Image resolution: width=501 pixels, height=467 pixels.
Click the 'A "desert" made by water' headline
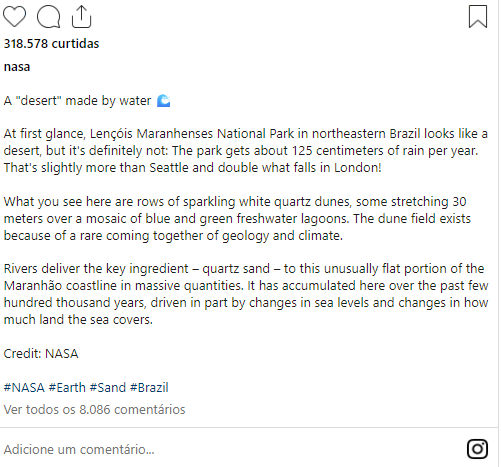(77, 101)
